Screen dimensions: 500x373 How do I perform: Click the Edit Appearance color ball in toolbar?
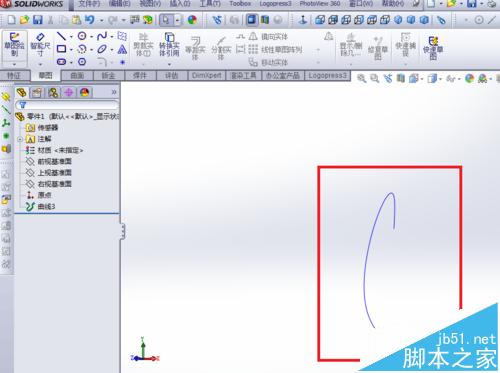click(192, 20)
